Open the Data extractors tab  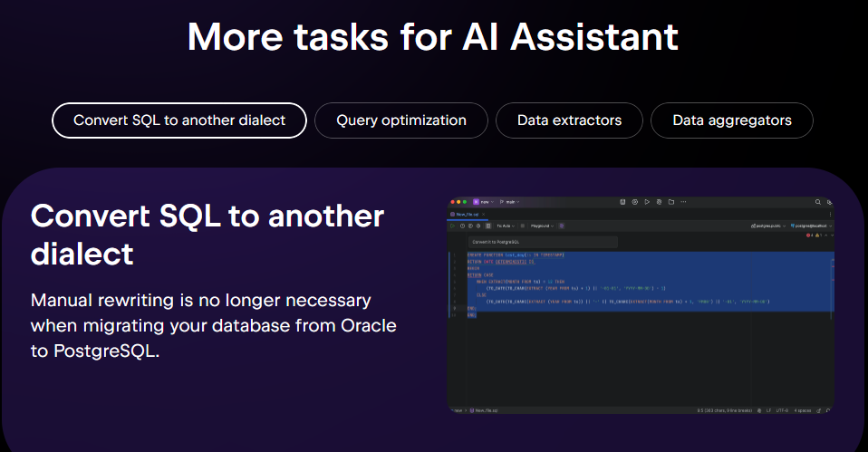(569, 120)
